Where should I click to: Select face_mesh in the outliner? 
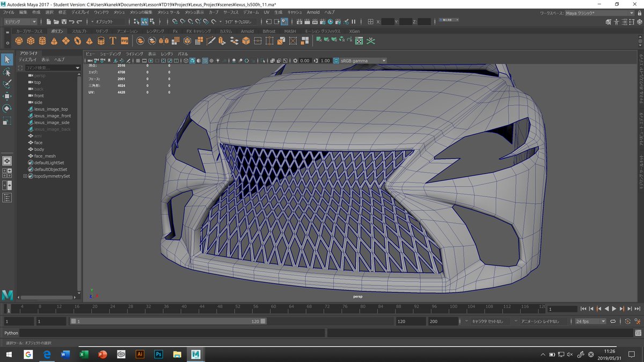tap(45, 156)
